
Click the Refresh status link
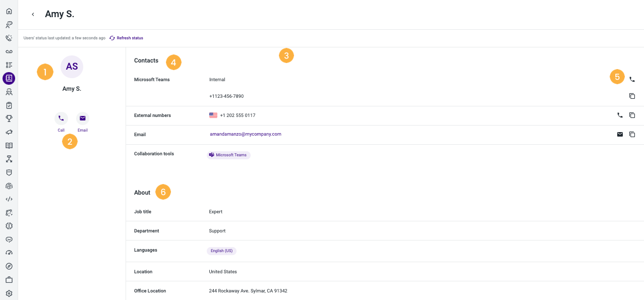[x=127, y=38]
